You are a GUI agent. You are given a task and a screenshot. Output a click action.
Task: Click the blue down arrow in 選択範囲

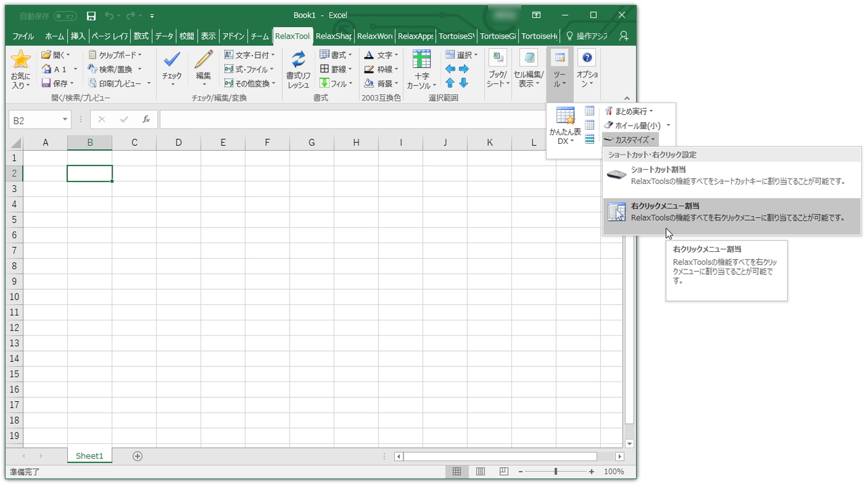point(464,83)
